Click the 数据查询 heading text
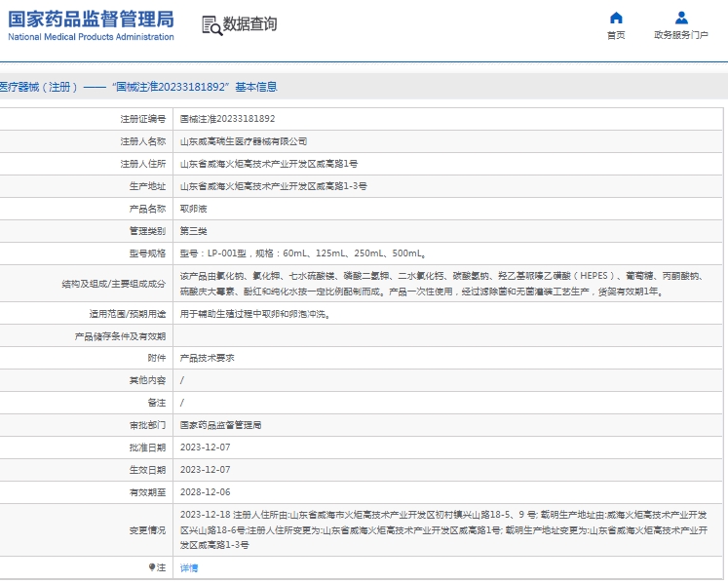The image size is (728, 584). point(249,24)
